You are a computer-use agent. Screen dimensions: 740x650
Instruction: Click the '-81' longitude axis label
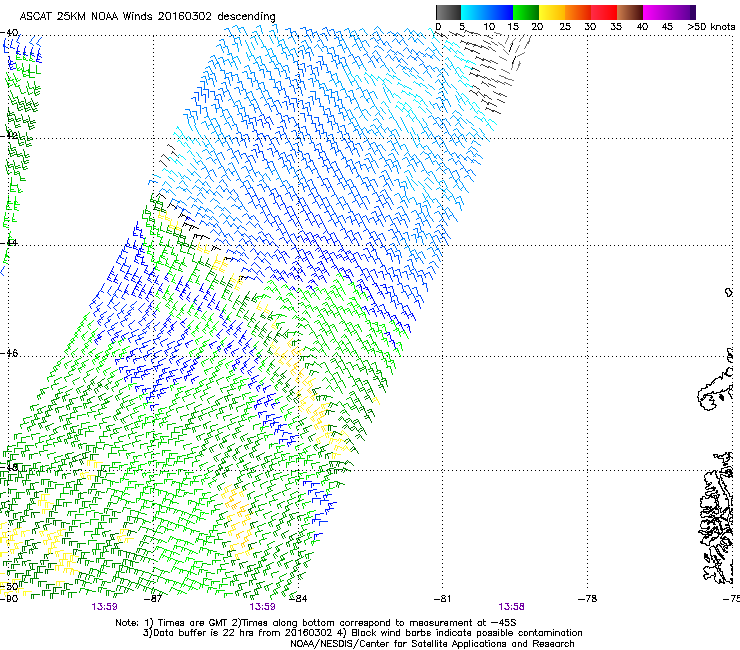point(442,599)
